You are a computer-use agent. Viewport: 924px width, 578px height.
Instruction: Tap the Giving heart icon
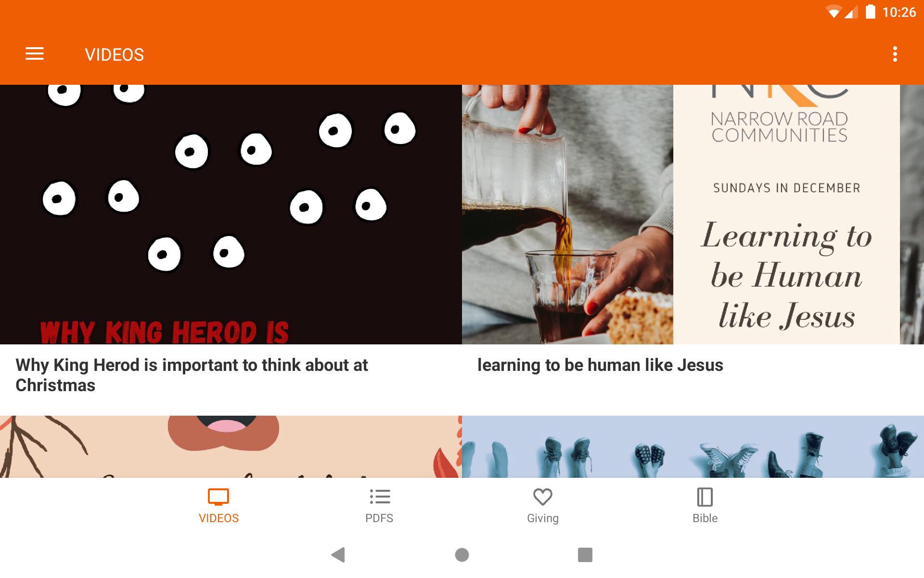(x=543, y=497)
